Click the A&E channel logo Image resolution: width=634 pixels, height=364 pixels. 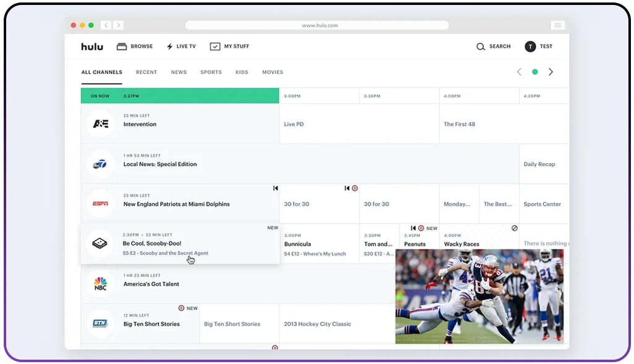100,124
